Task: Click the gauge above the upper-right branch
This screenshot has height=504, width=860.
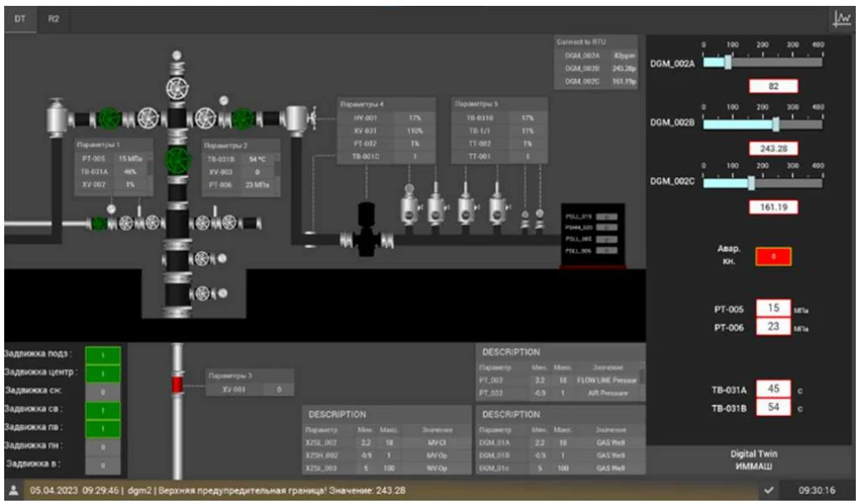Action: [x=224, y=101]
